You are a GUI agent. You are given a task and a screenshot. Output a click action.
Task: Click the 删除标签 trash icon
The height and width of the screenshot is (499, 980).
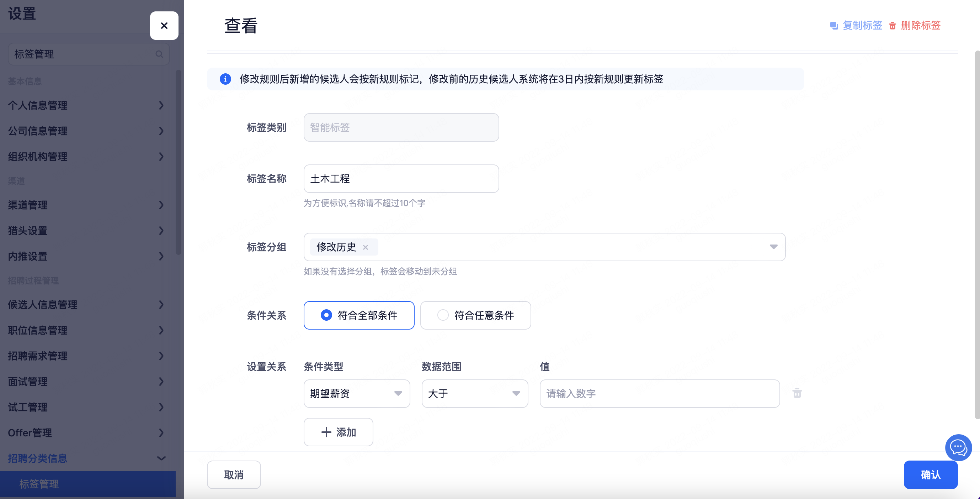893,26
